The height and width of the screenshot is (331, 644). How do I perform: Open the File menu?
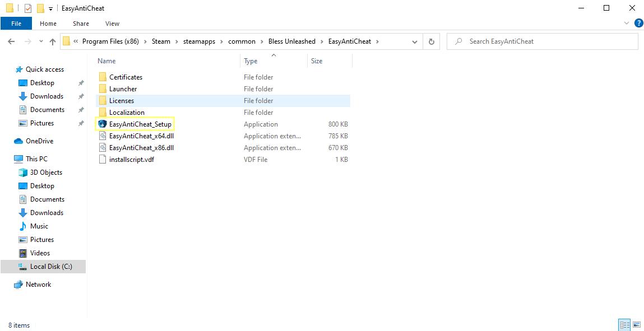point(16,24)
